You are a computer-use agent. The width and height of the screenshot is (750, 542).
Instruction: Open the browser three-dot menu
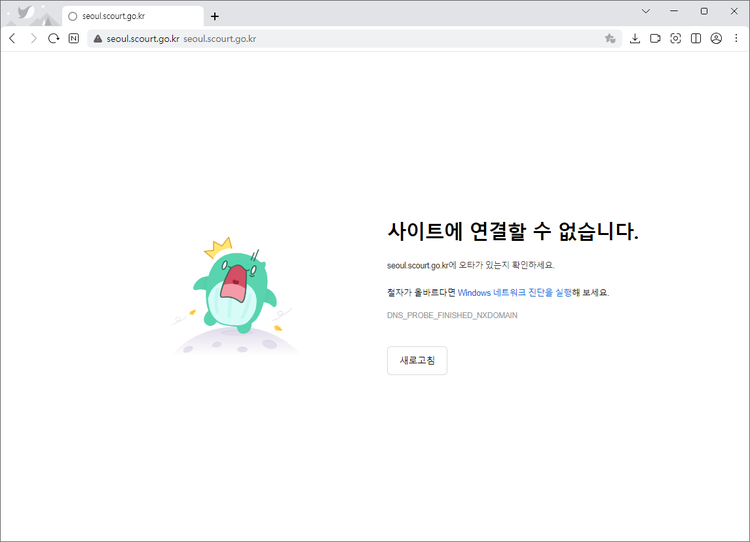[736, 39]
